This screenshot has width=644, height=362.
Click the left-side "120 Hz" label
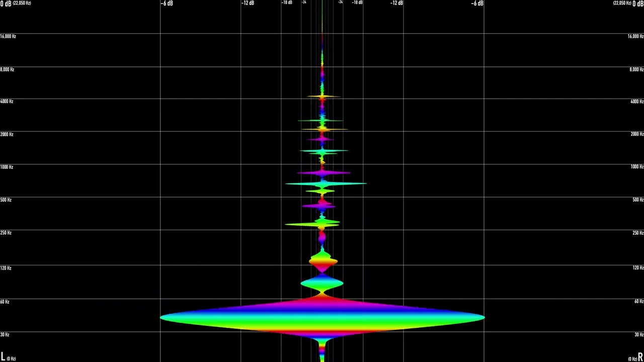click(x=6, y=268)
